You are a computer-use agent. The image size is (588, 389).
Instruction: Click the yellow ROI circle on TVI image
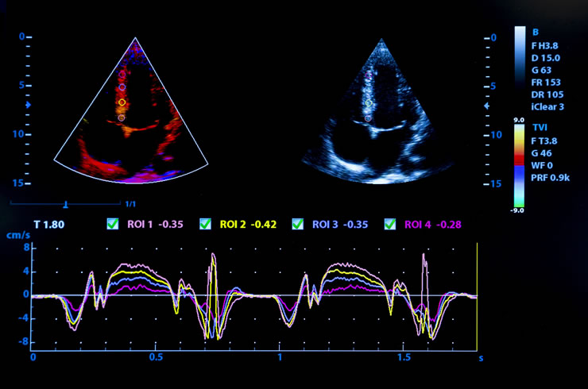[122, 102]
